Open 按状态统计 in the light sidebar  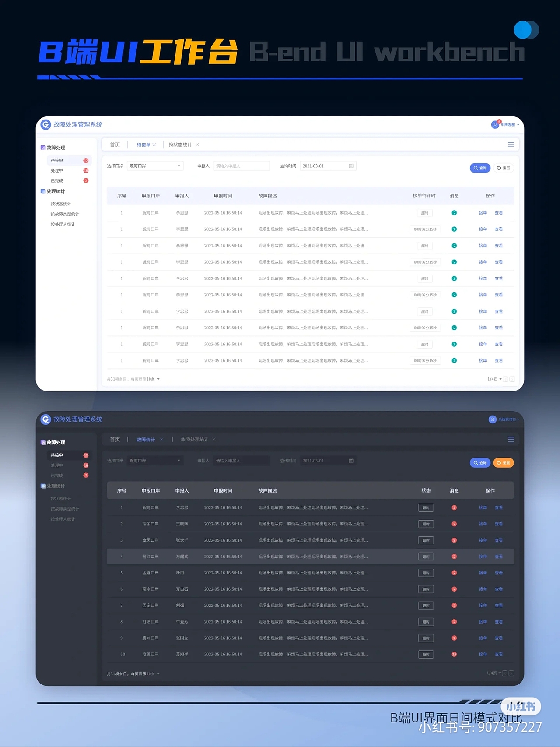click(61, 204)
